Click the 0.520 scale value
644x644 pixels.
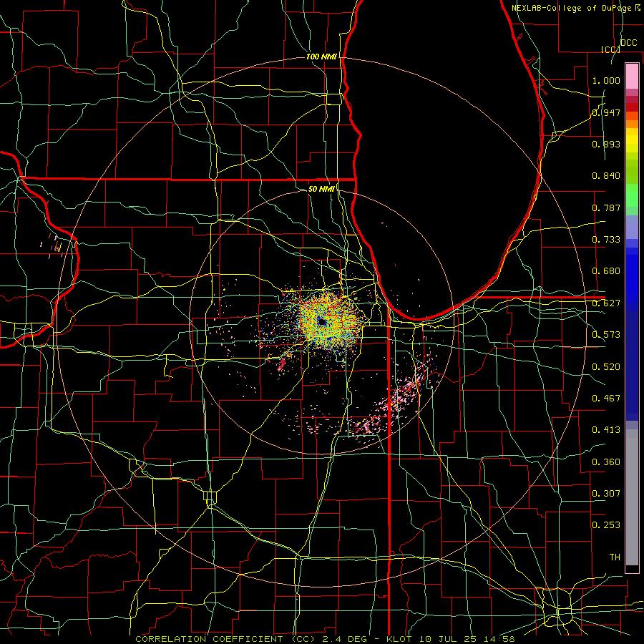click(x=606, y=367)
